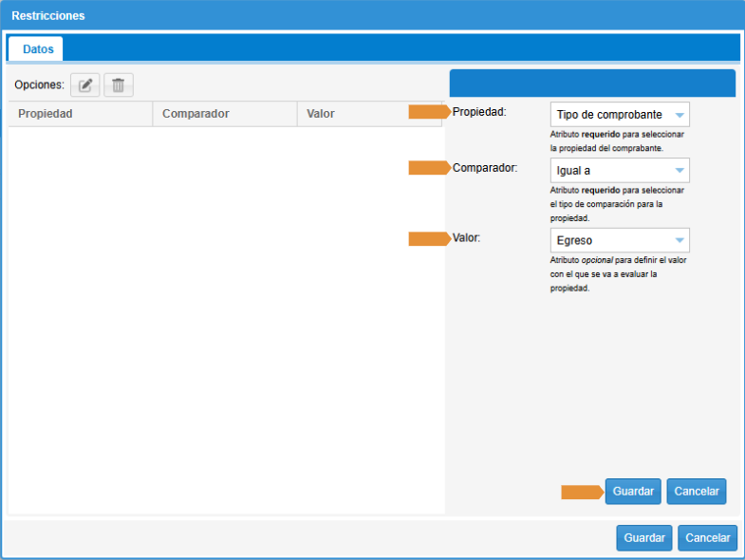Click the orange arrow pointing to Guardar button
Image resolution: width=745 pixels, height=560 pixels.
[x=582, y=492]
